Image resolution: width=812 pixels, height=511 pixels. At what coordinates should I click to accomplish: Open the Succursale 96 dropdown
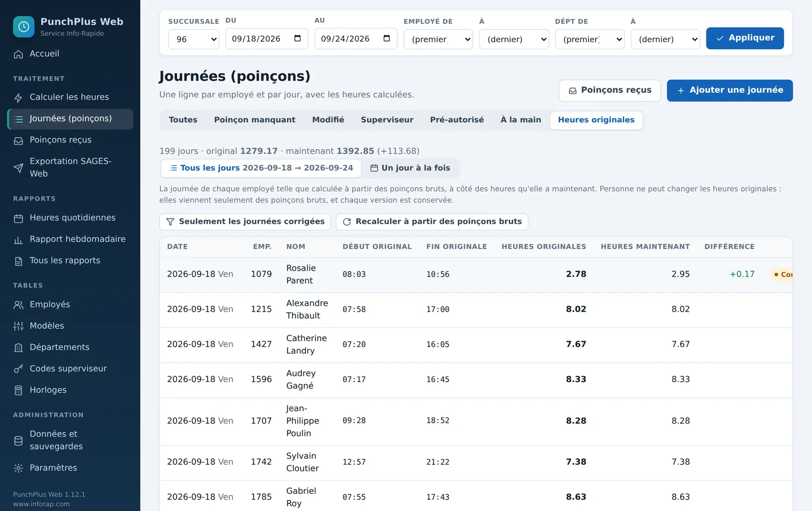pyautogui.click(x=193, y=39)
